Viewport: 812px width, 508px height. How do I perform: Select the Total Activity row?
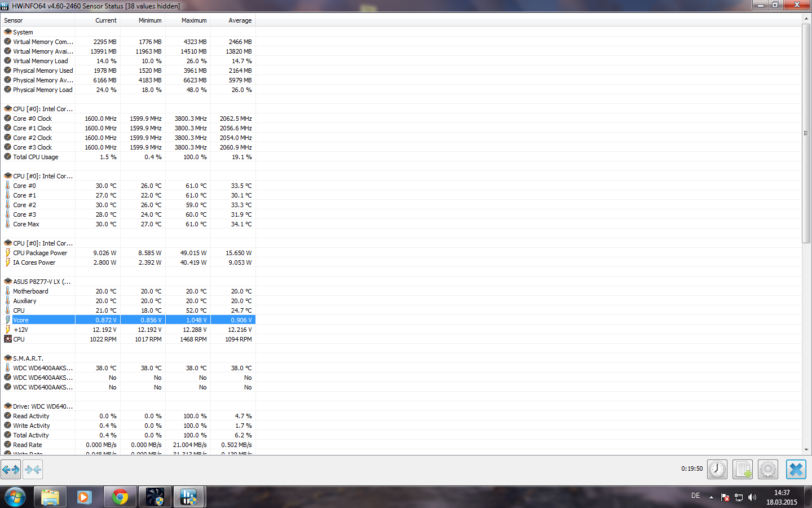click(129, 435)
